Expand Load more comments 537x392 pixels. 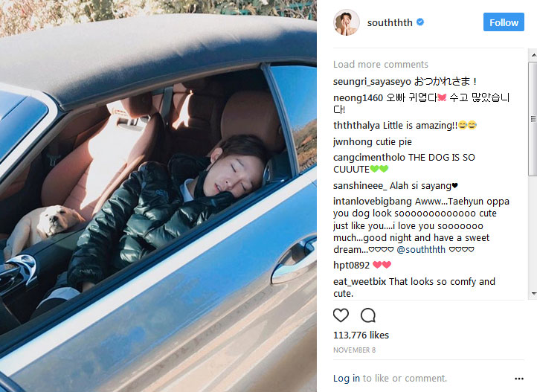point(381,65)
